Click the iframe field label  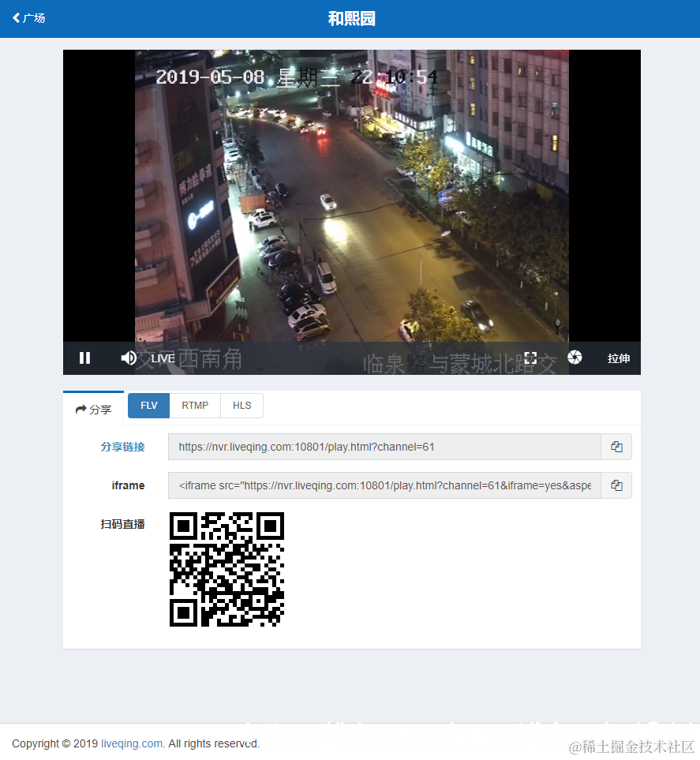pos(128,485)
